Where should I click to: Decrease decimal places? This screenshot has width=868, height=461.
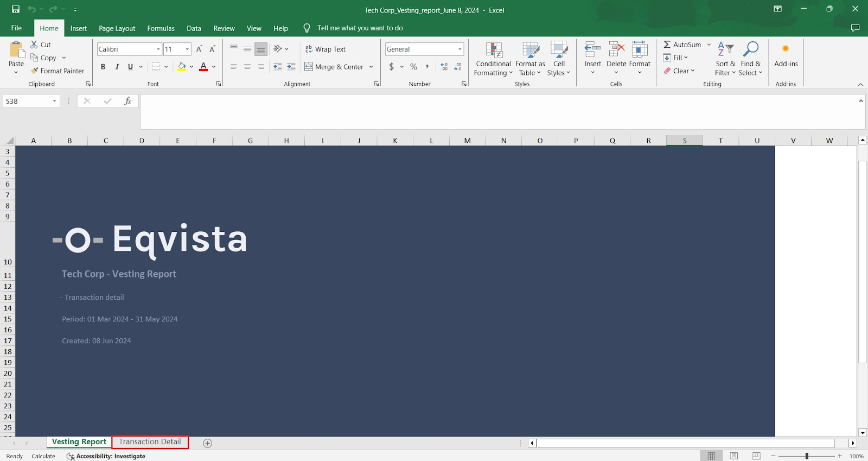tap(458, 66)
